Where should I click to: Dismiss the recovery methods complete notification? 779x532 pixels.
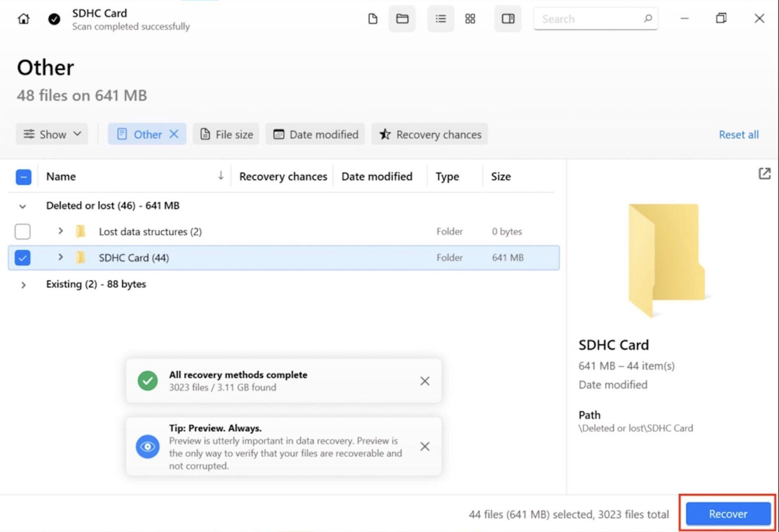click(x=424, y=381)
